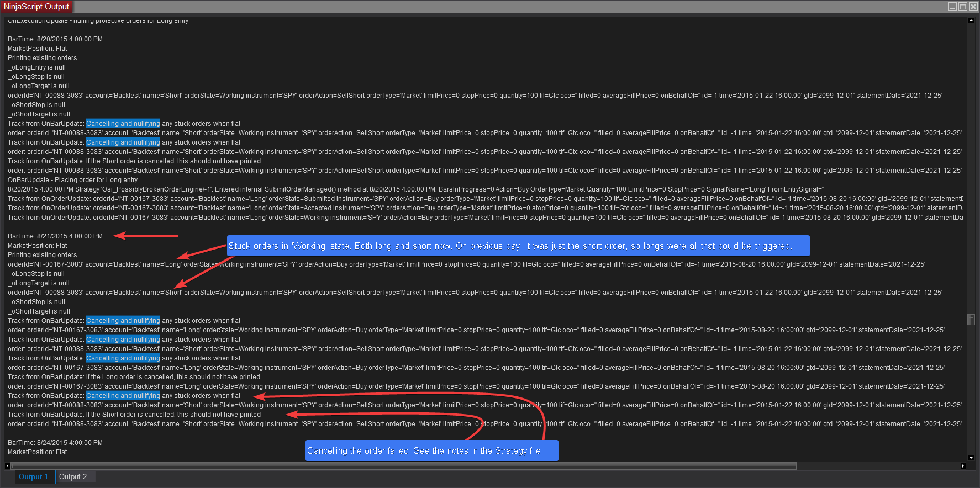This screenshot has height=488, width=980.
Task: Switch to the Output 1 tab
Action: click(35, 477)
